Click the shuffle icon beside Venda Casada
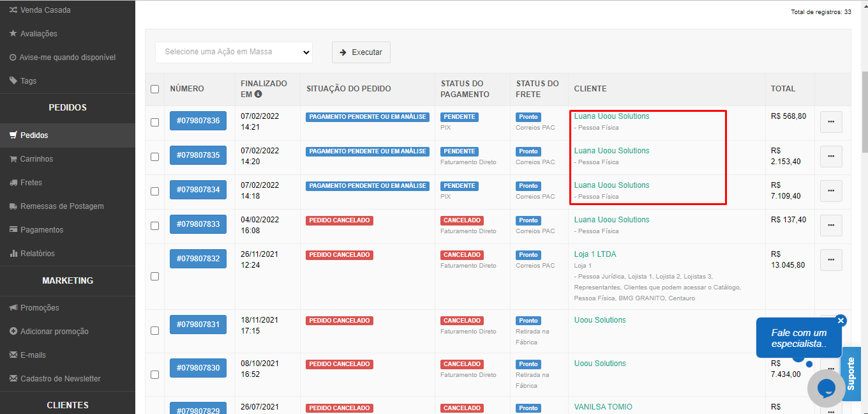 point(13,10)
